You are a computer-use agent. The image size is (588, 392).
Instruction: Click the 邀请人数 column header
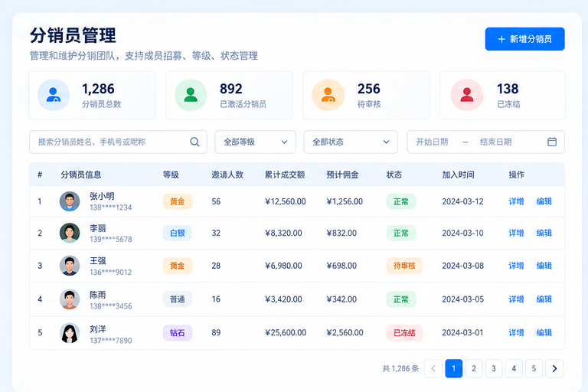(227, 175)
